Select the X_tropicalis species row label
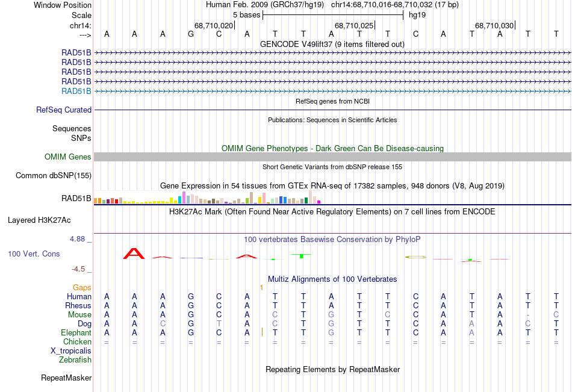Viewport: 572px width, 392px height. coord(71,351)
